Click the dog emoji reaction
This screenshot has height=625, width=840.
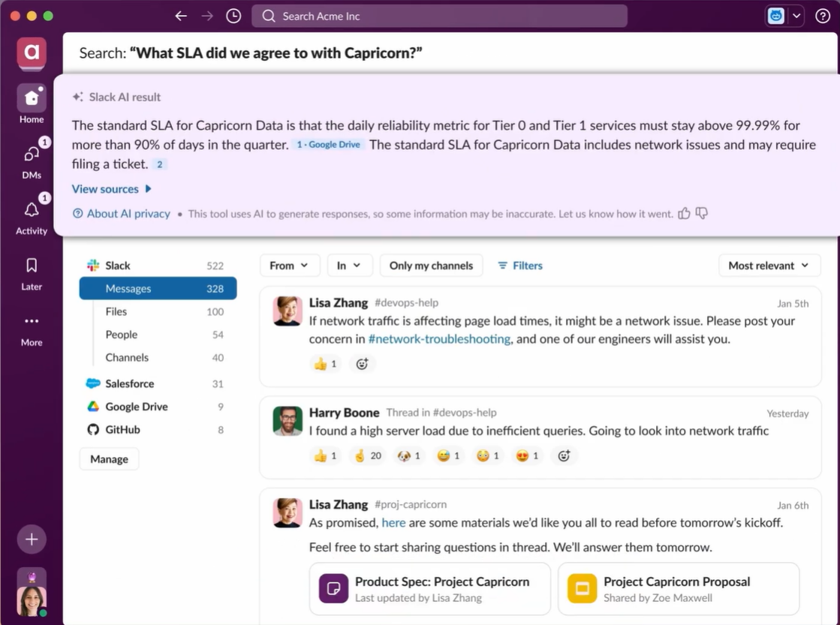409,455
